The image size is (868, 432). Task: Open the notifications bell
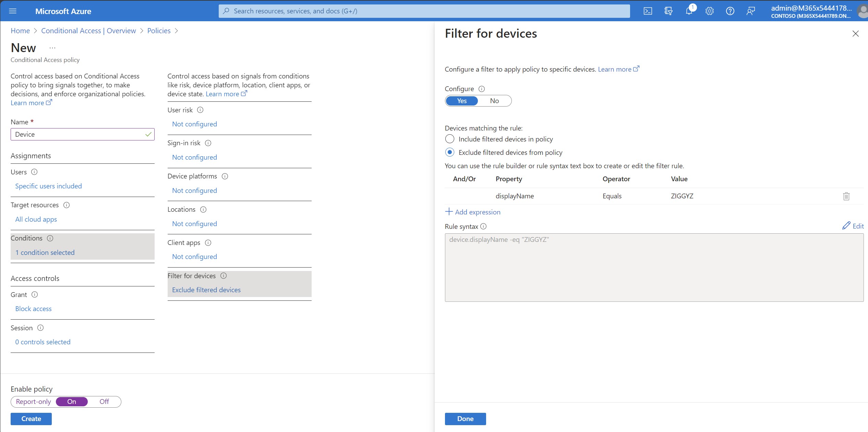[x=689, y=11]
